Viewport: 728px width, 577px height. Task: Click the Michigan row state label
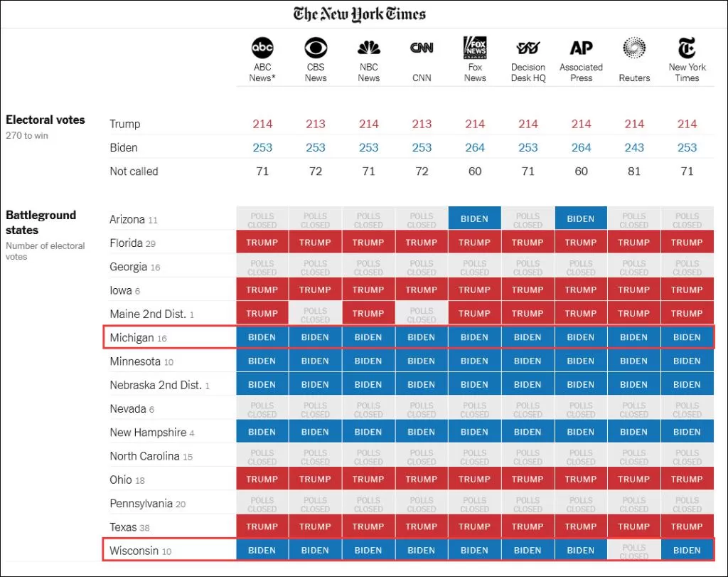[138, 338]
